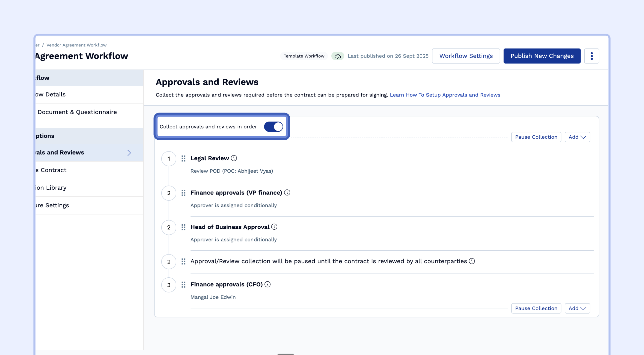Screen dimensions: 644x355
Task: Open the three-dot more options menu
Action: click(591, 56)
